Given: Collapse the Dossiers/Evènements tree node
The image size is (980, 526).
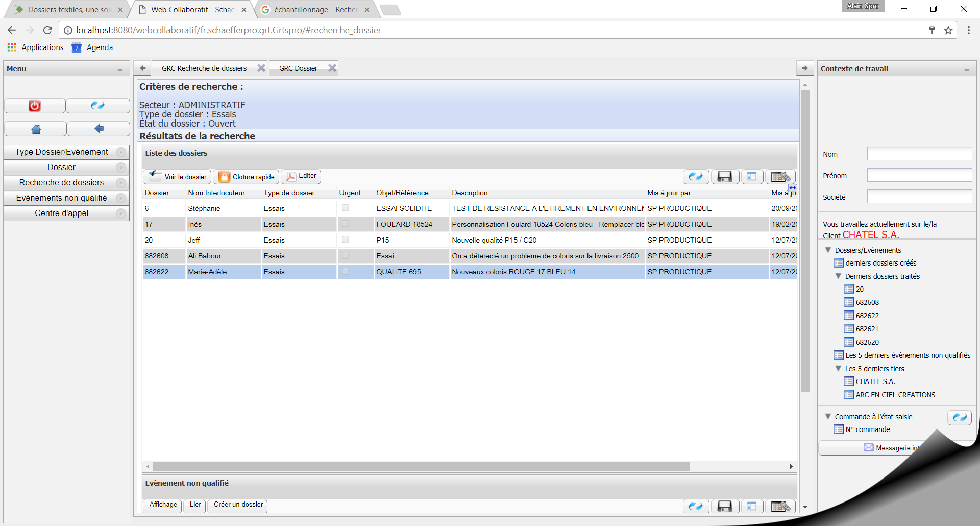Looking at the screenshot, I should coord(828,250).
